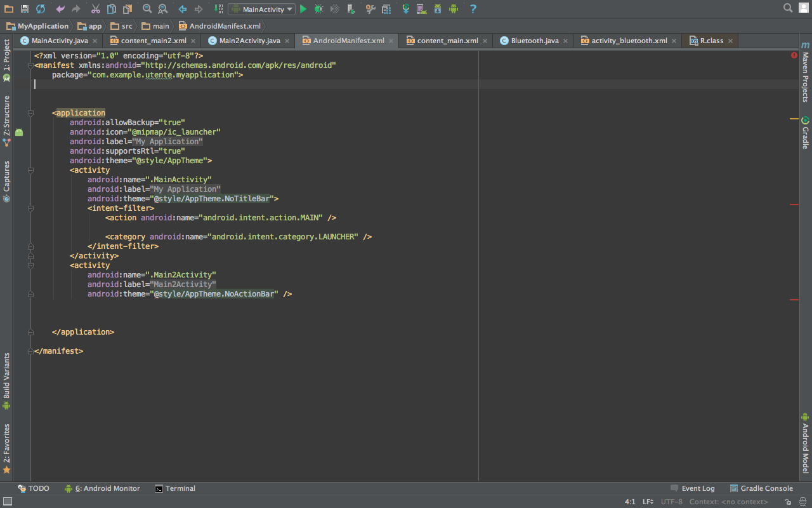812x508 pixels.
Task: Toggle the Gradle side panel
Action: click(806, 133)
